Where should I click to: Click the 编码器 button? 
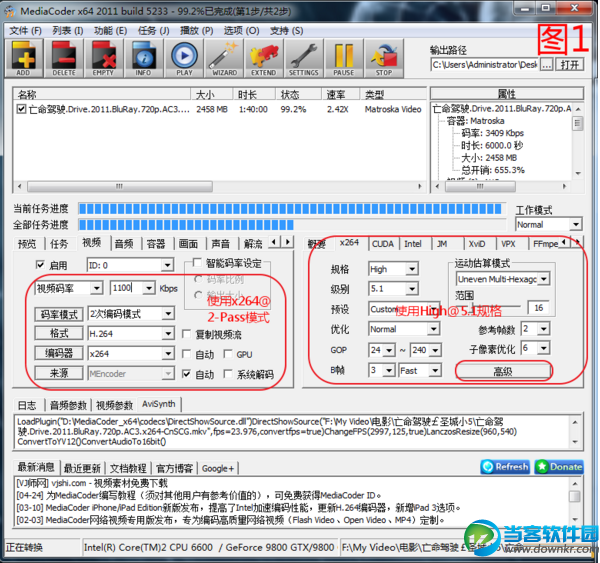tap(59, 353)
